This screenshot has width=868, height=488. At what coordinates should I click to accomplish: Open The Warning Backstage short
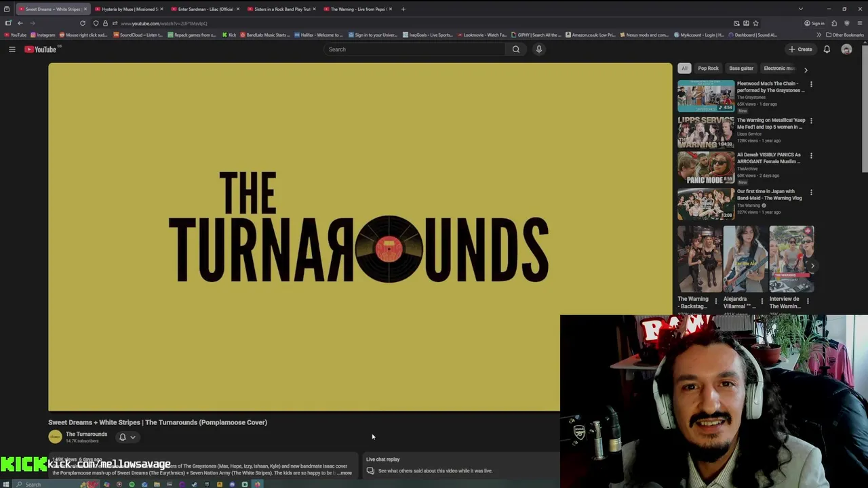point(699,259)
